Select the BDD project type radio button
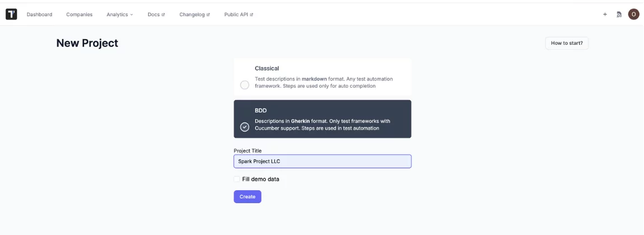 245,127
